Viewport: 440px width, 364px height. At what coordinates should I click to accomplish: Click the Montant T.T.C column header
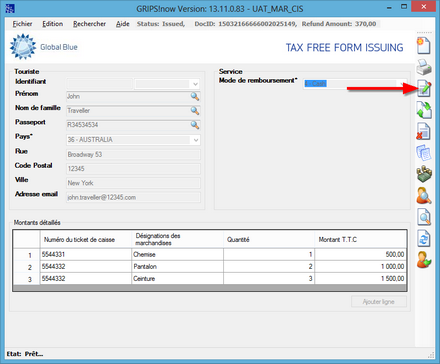pos(360,239)
